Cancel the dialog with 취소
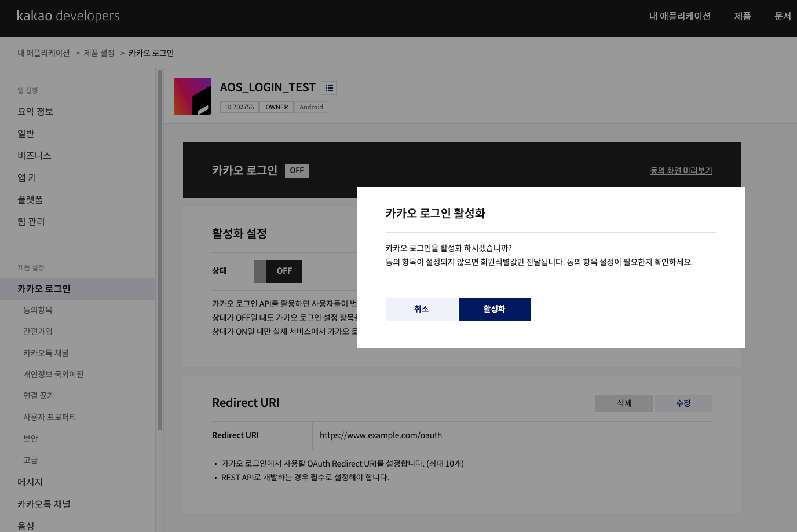 point(422,309)
